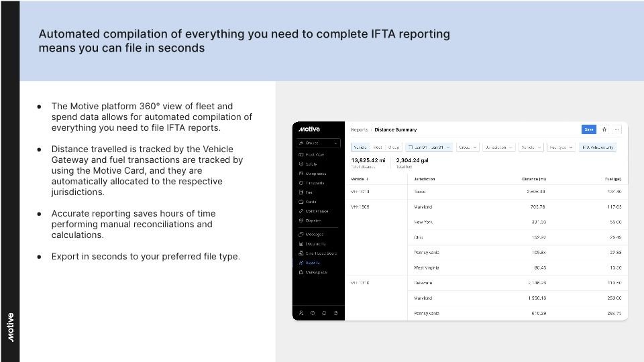Select the Ohio jurisdiction cell

click(x=418, y=237)
